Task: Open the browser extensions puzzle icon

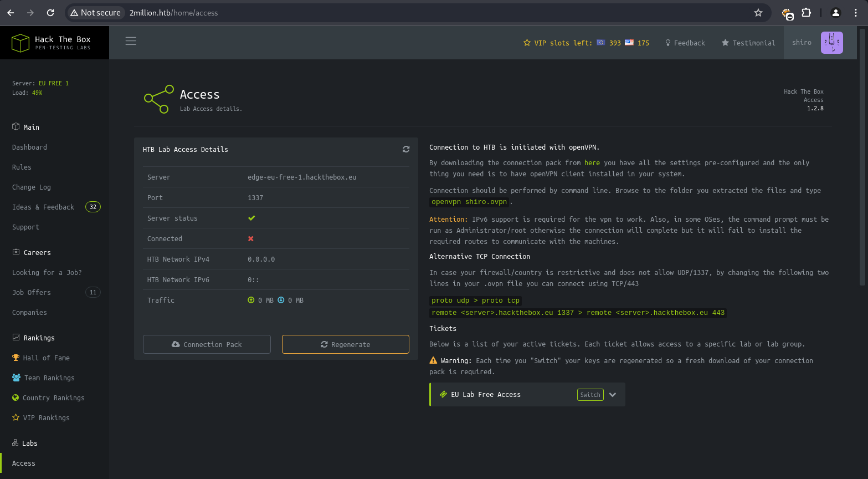Action: [807, 13]
